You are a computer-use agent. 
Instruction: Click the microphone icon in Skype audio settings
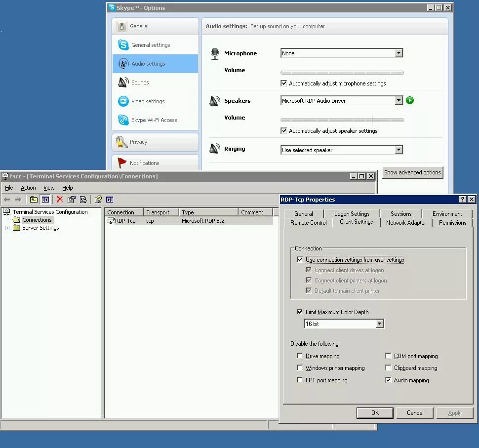(215, 53)
